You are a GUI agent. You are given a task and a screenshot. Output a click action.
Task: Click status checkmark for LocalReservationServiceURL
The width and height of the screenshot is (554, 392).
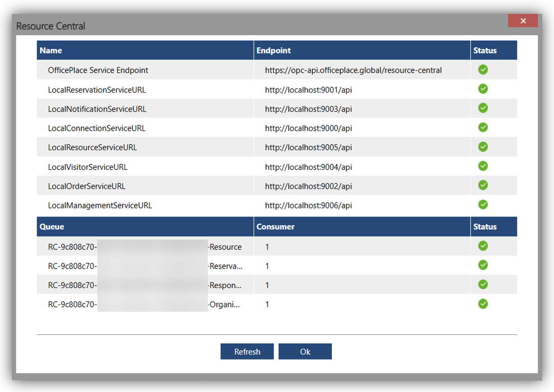483,88
